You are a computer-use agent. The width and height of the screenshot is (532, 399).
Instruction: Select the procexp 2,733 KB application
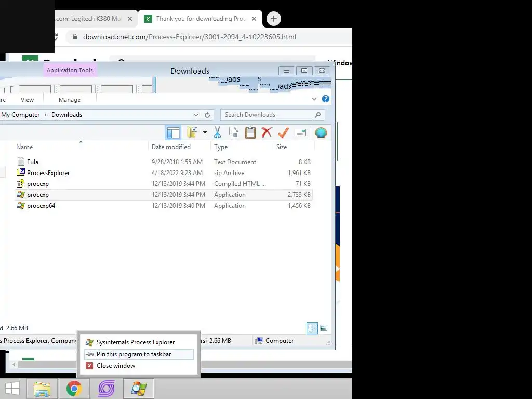click(x=164, y=195)
